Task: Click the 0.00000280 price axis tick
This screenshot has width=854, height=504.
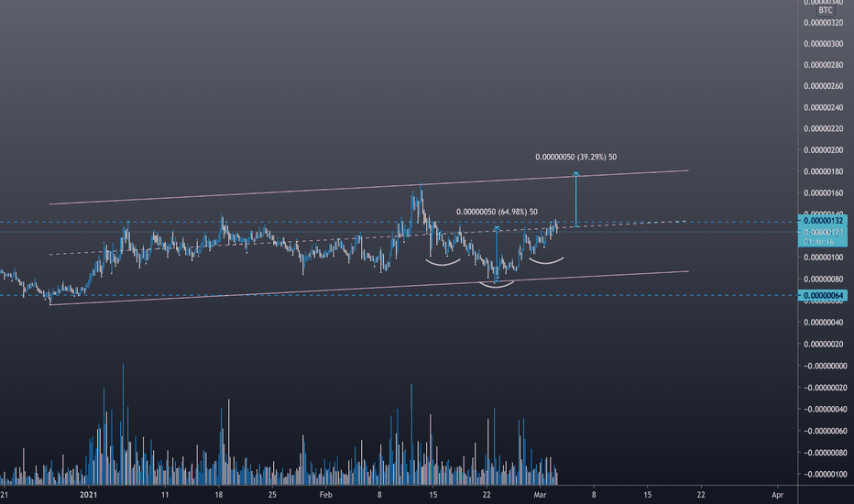Action: coord(824,65)
